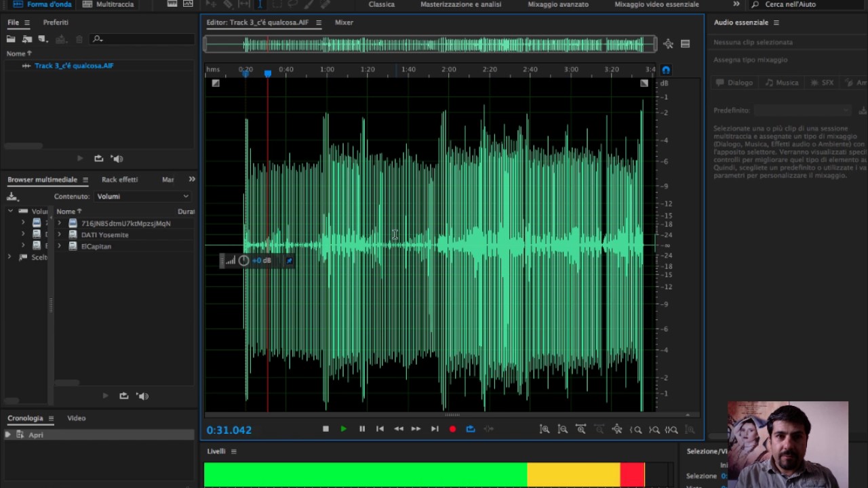Zoom in at in-point icon
Image resolution: width=868 pixels, height=488 pixels.
pyautogui.click(x=635, y=429)
